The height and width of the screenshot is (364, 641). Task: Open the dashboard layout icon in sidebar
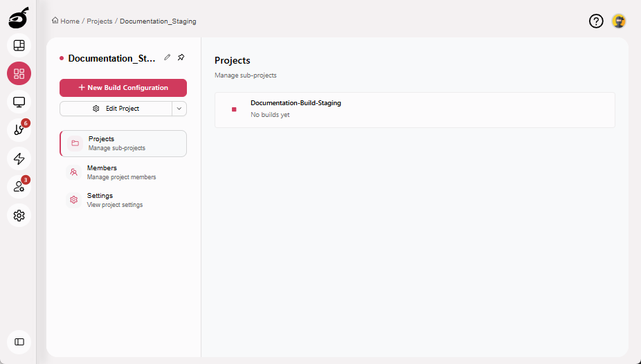(x=19, y=46)
